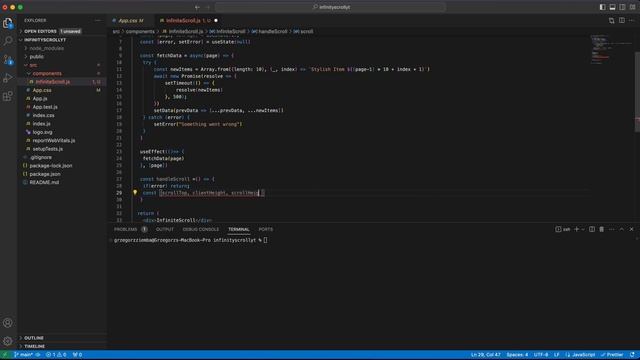
Task: Open the Accounts menu icon
Action: (8, 323)
